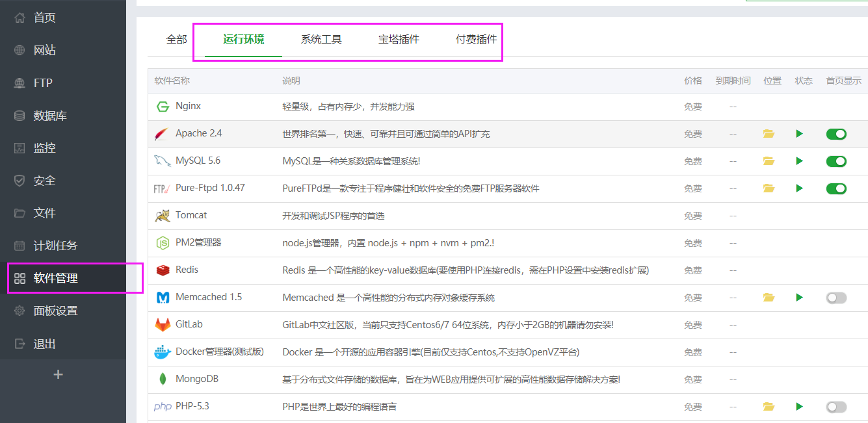The image size is (868, 423).
Task: Click the 软件名称 column header
Action: 172,81
